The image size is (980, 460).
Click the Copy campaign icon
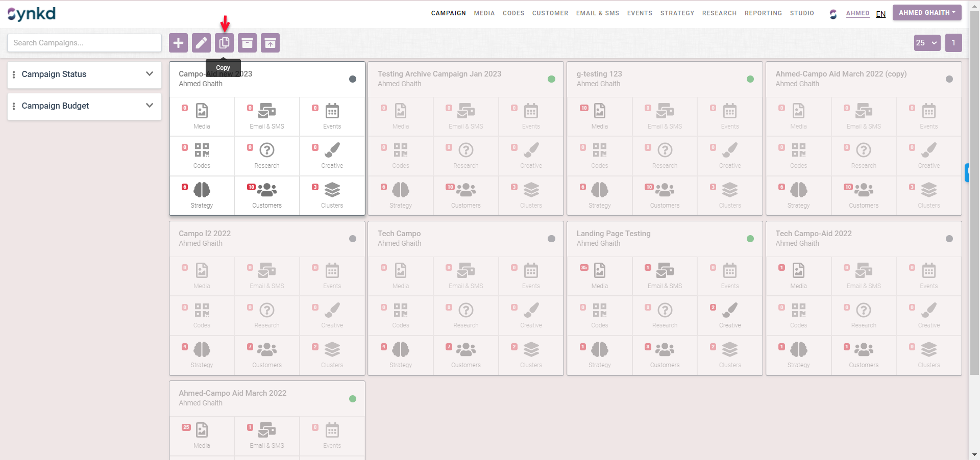[224, 43]
